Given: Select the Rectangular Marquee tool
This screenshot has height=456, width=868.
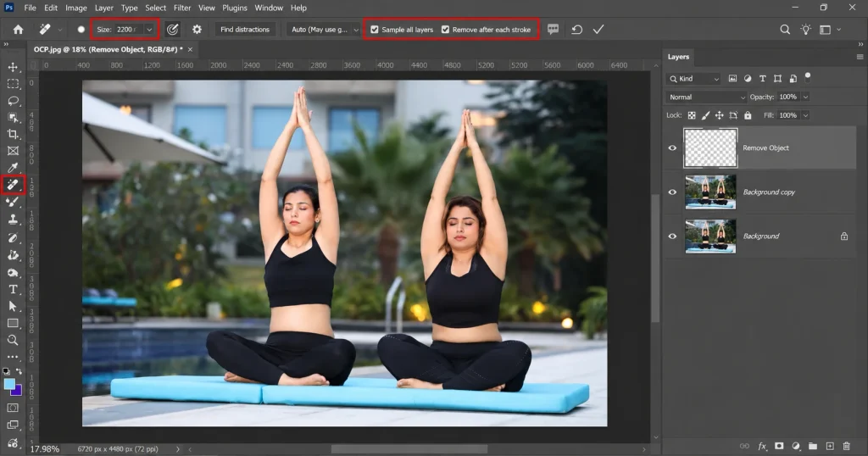Looking at the screenshot, I should [13, 84].
